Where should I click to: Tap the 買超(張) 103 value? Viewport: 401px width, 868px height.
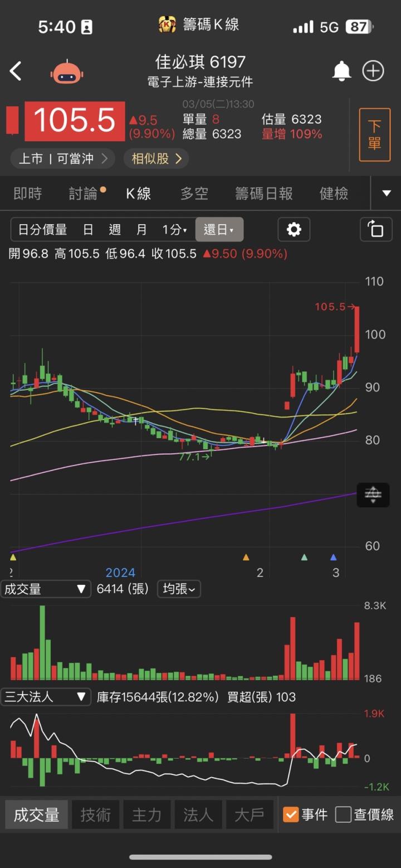click(261, 697)
